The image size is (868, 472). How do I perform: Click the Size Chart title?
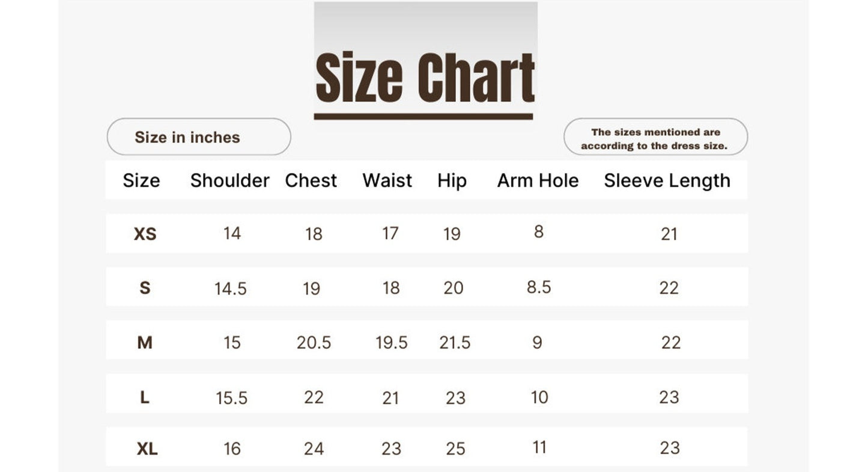[425, 77]
